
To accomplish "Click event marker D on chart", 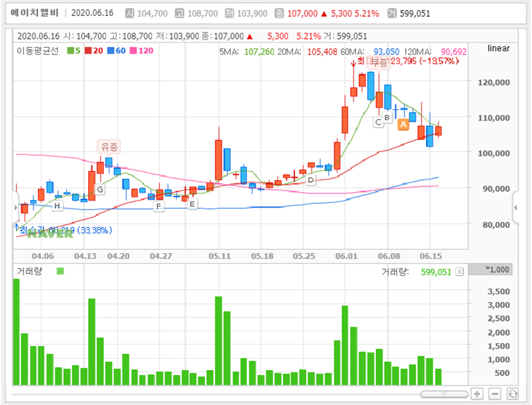I will (x=311, y=180).
